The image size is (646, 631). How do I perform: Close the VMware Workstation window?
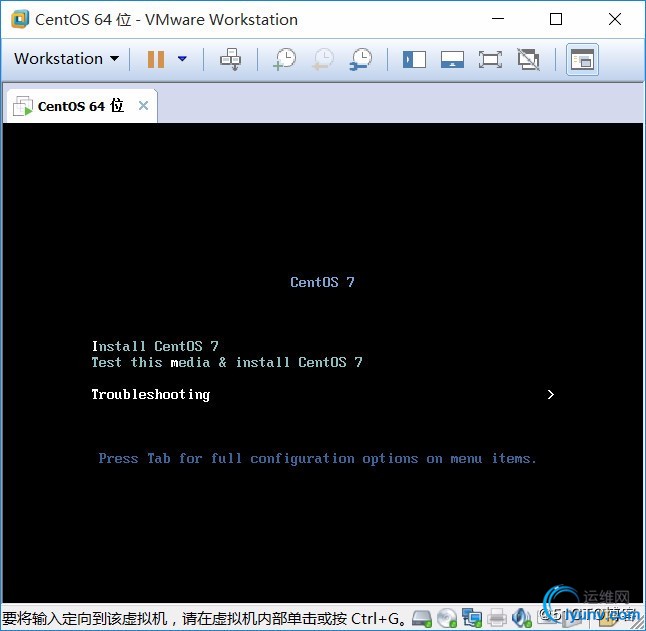point(615,19)
